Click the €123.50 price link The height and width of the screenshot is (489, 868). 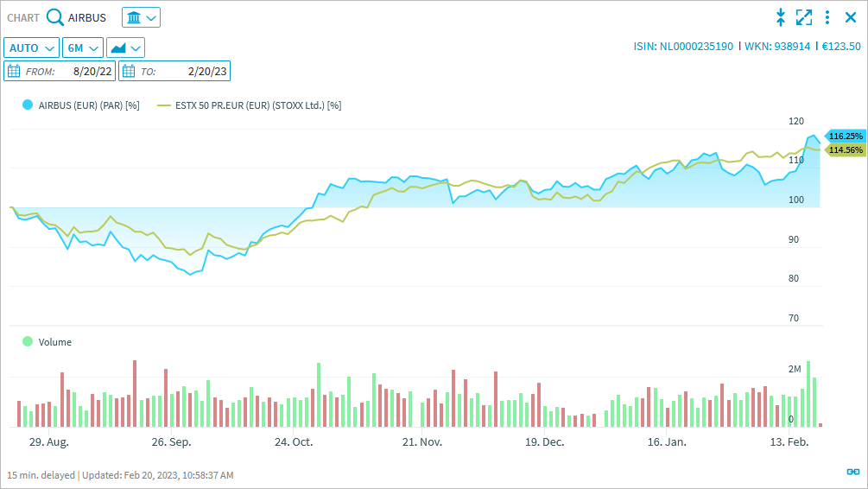click(x=840, y=46)
